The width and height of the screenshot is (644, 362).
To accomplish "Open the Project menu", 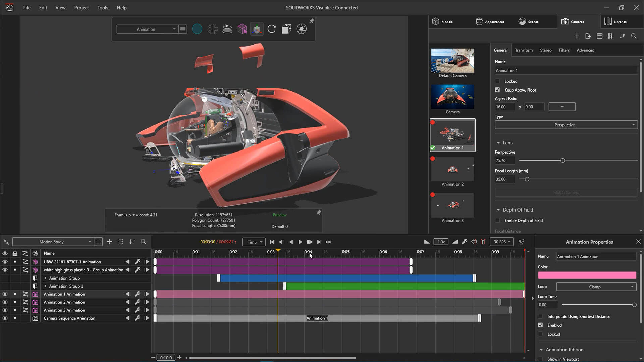I will (x=82, y=8).
